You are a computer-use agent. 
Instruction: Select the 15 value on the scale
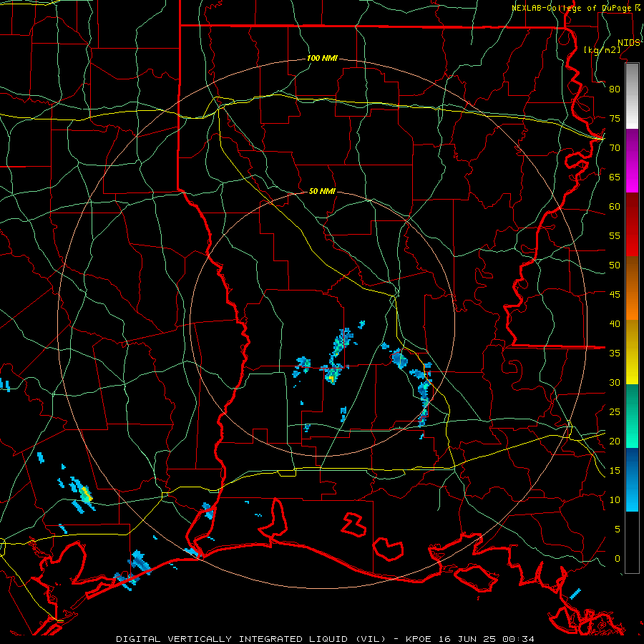coord(615,471)
